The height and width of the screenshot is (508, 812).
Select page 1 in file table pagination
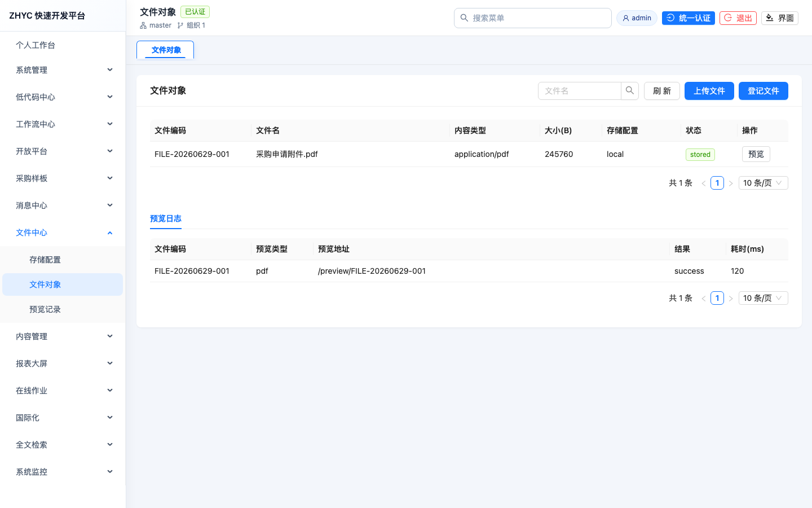(717, 183)
